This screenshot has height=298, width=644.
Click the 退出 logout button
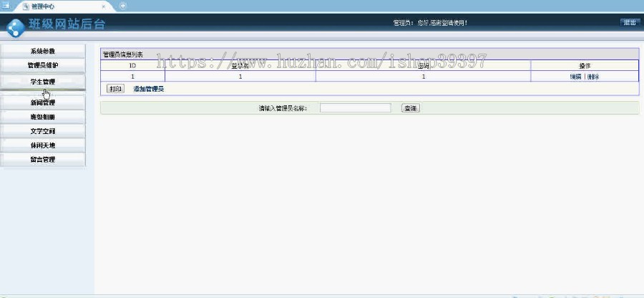[x=630, y=23]
